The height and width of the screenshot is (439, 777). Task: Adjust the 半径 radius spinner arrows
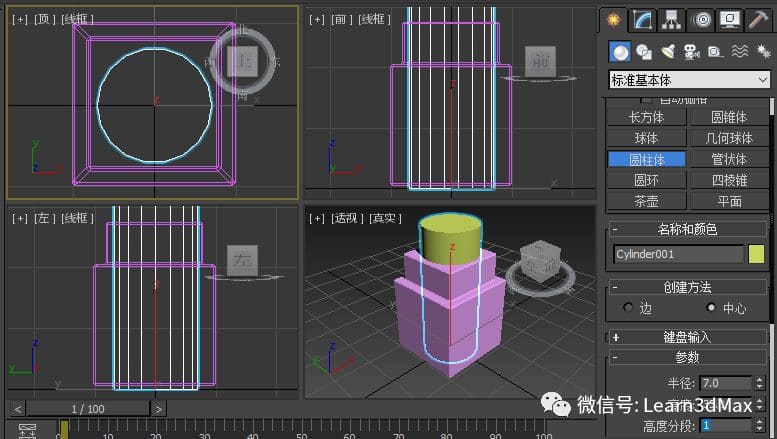[760, 383]
